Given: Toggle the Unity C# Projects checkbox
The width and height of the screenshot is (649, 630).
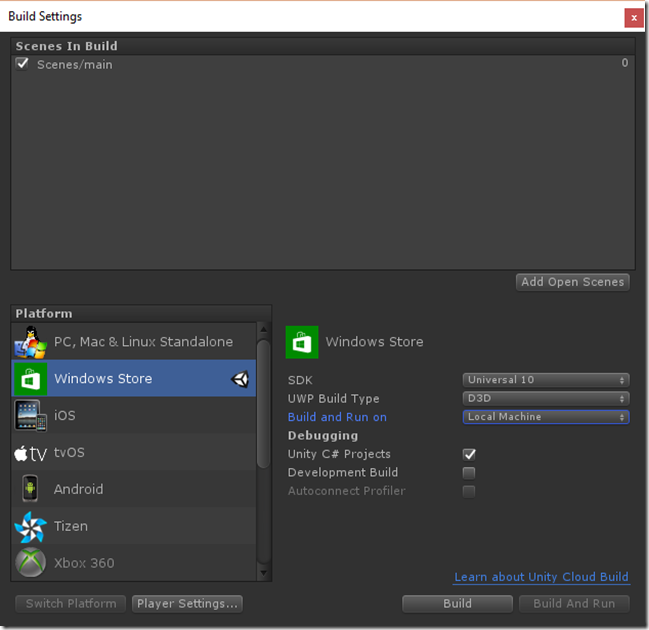Looking at the screenshot, I should coord(469,454).
